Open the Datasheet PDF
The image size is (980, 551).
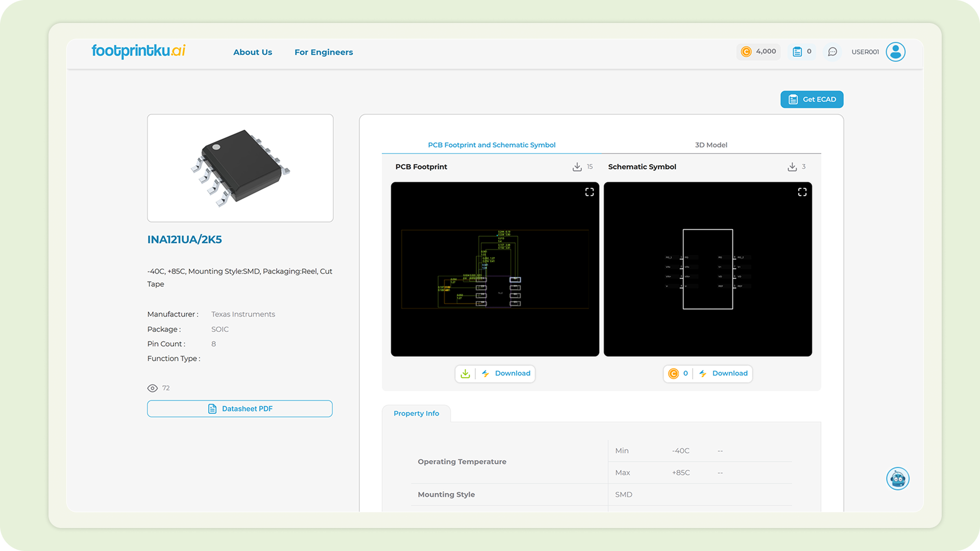[x=240, y=409]
